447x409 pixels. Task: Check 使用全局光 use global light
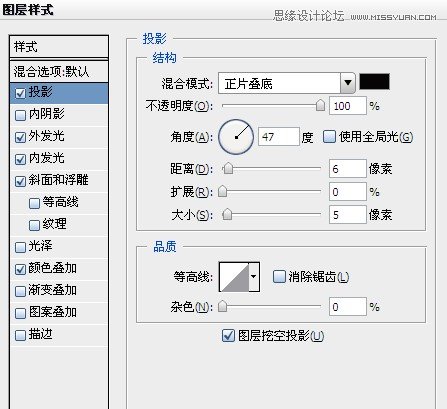click(329, 137)
